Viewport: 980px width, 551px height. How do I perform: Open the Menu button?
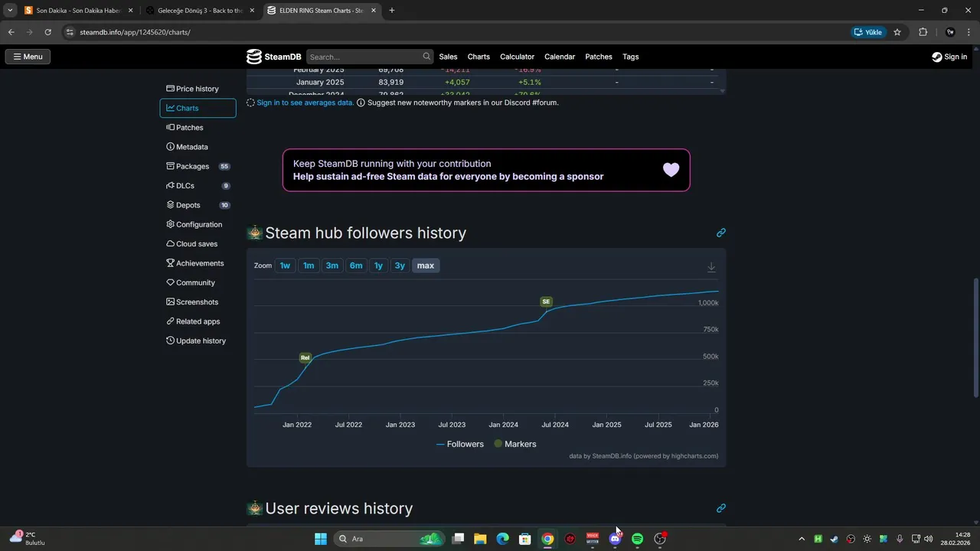[28, 57]
